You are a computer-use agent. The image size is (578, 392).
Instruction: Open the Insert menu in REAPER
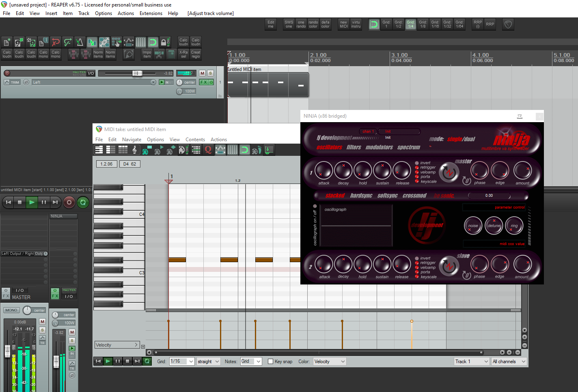click(x=51, y=13)
